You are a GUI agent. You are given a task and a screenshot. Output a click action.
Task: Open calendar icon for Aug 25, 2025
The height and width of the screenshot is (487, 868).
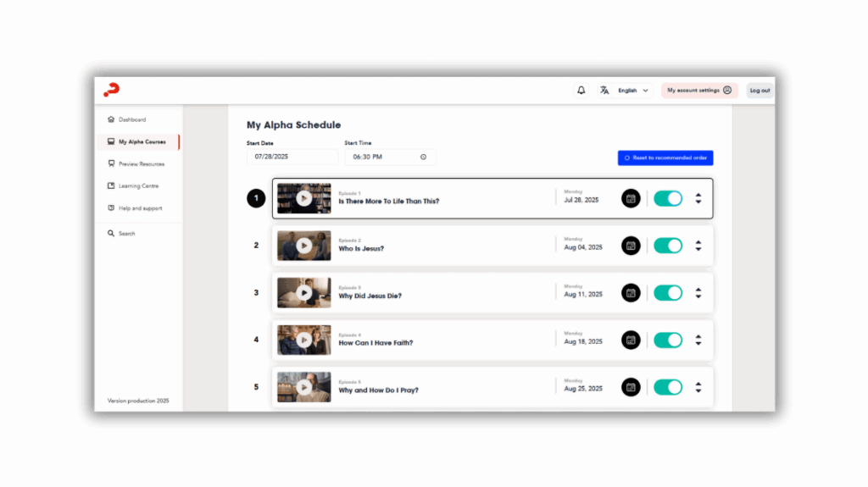[631, 387]
